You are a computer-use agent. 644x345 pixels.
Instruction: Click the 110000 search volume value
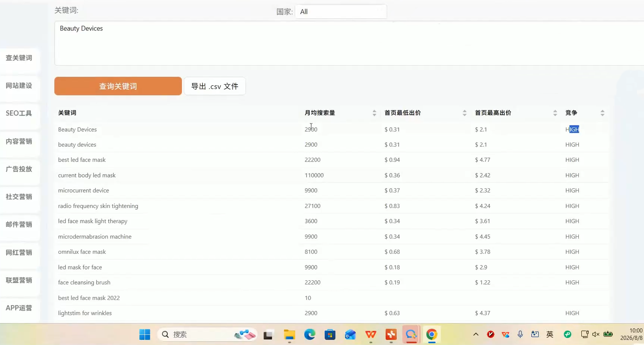coord(314,175)
